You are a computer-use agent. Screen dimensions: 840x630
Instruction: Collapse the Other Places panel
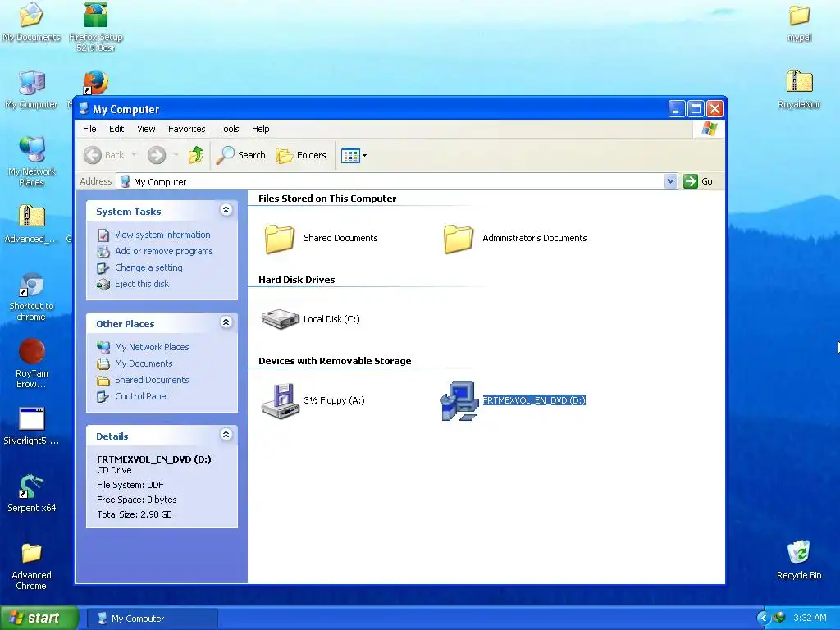point(226,322)
